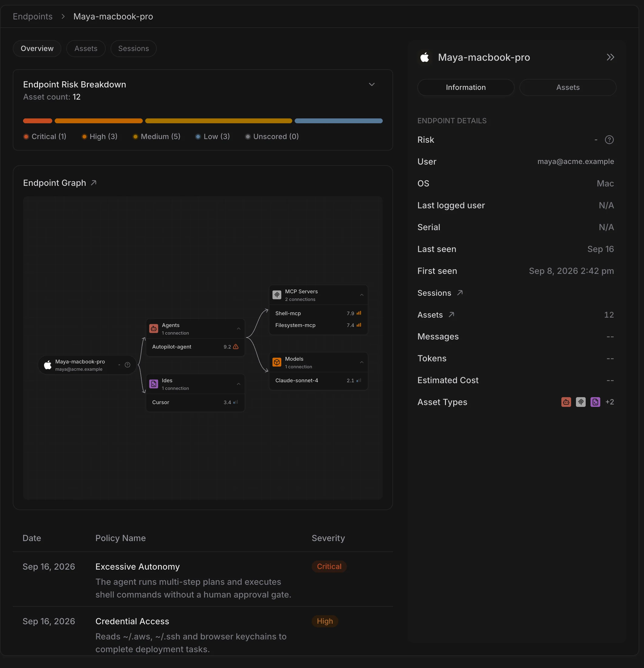Open the Sessions tab

point(134,49)
